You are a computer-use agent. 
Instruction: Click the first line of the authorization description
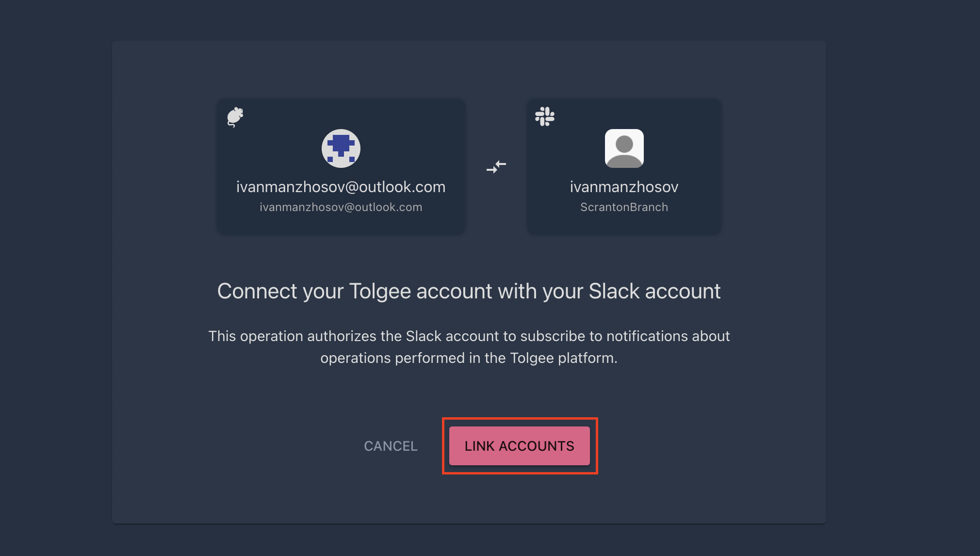pos(469,336)
